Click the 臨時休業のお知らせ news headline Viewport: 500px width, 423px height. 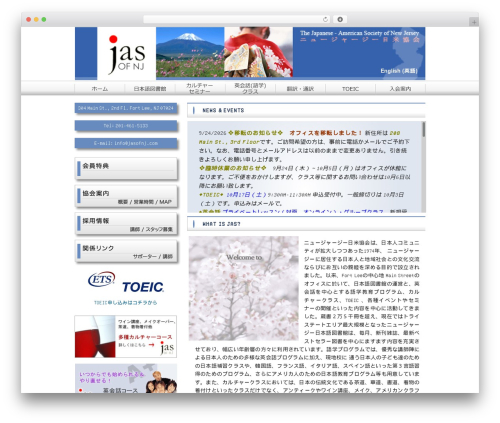tap(233, 168)
